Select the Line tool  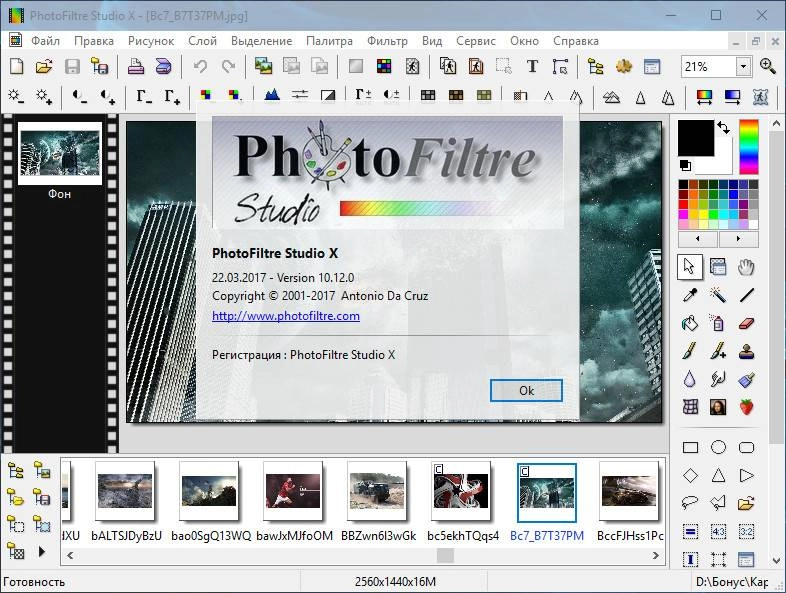(746, 295)
